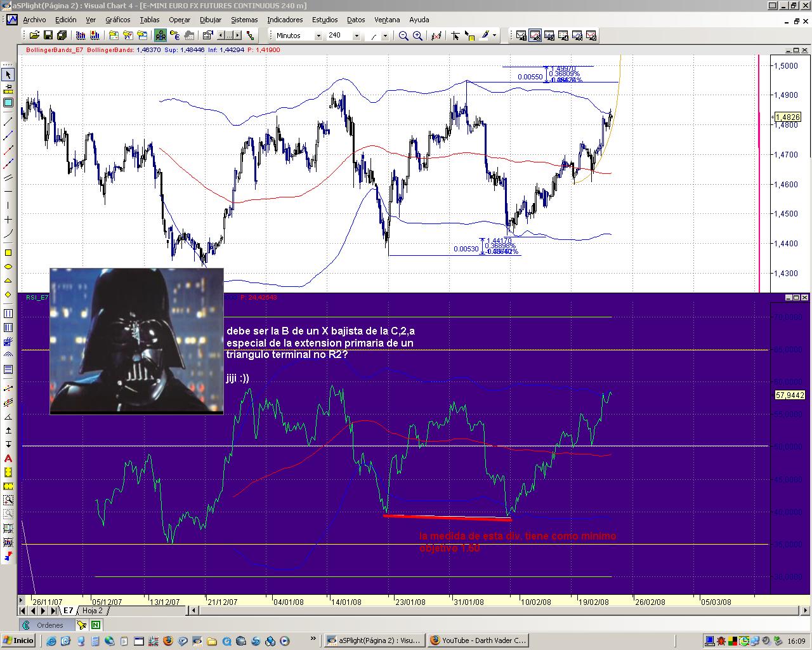Click the date label 14/01/08 on time axis
The height and width of the screenshot is (650, 812).
[x=346, y=602]
